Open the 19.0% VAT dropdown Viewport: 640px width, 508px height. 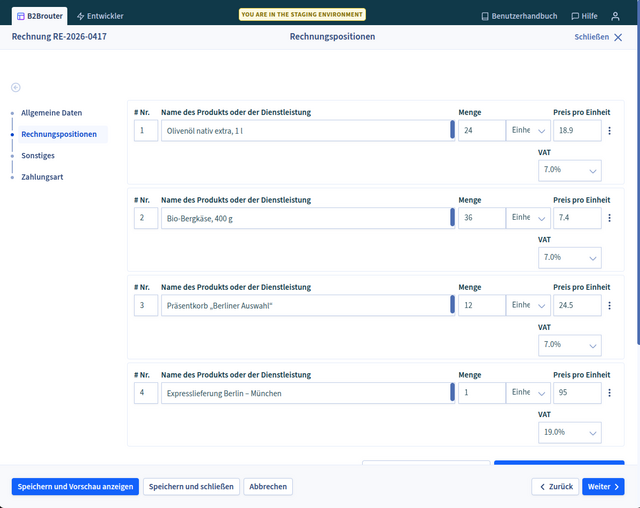570,433
